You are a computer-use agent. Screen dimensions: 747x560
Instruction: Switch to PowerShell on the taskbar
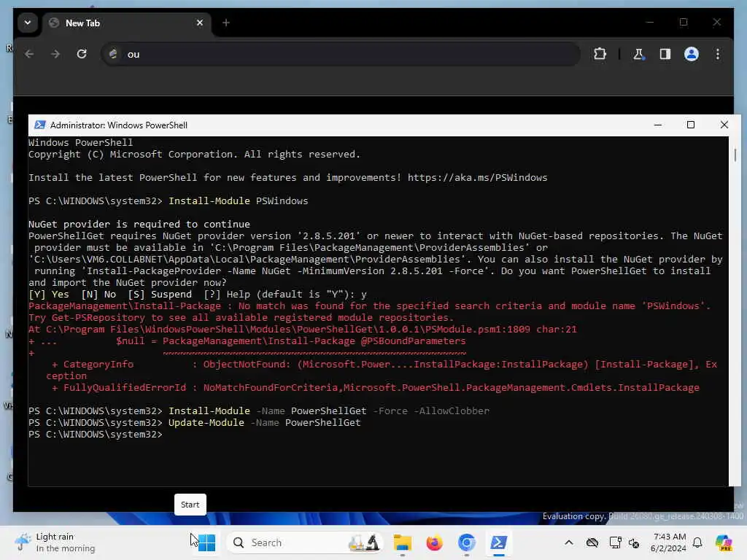click(499, 542)
